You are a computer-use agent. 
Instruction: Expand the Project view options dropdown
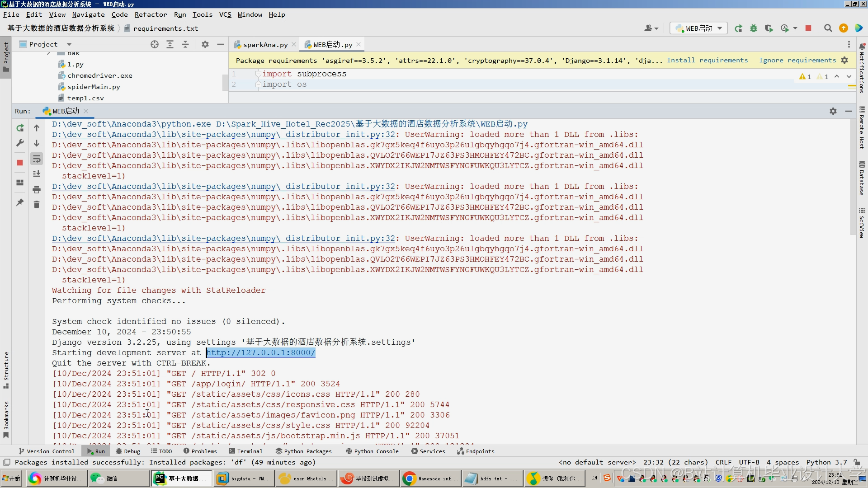point(69,44)
